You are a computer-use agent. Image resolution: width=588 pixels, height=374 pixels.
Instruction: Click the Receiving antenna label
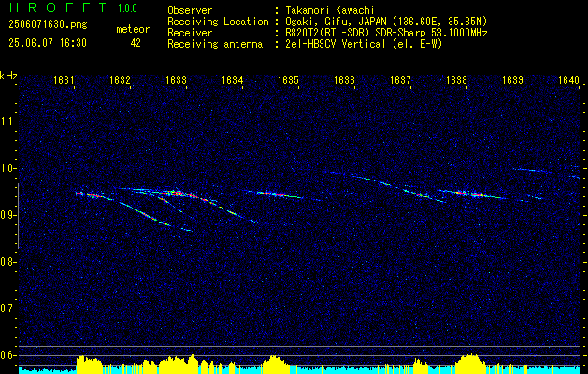(x=215, y=44)
